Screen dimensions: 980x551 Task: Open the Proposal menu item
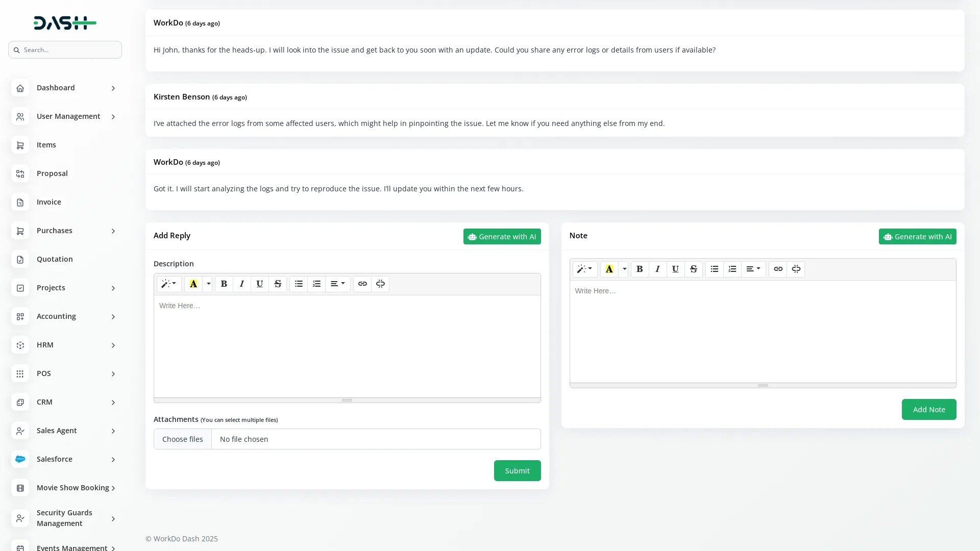[x=52, y=173]
